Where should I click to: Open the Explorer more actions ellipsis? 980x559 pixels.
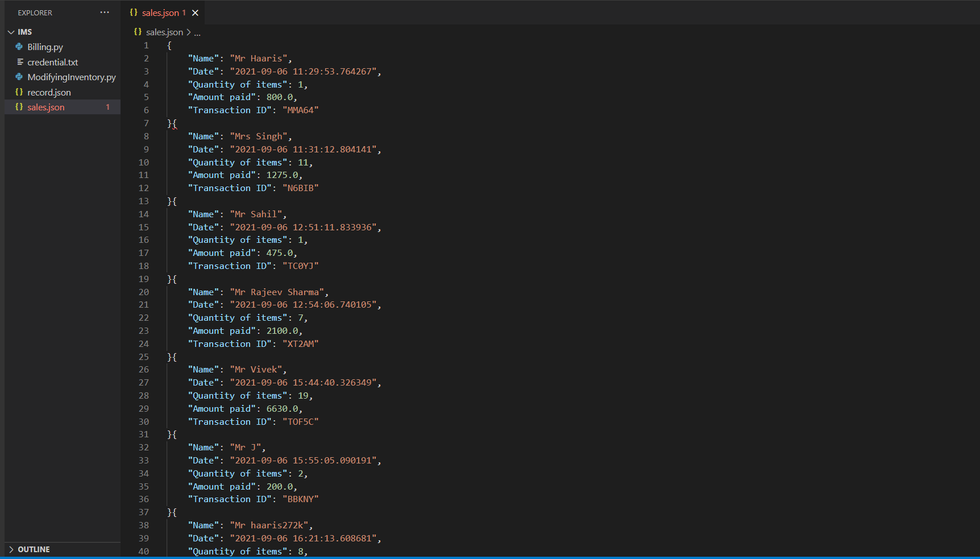coord(105,12)
